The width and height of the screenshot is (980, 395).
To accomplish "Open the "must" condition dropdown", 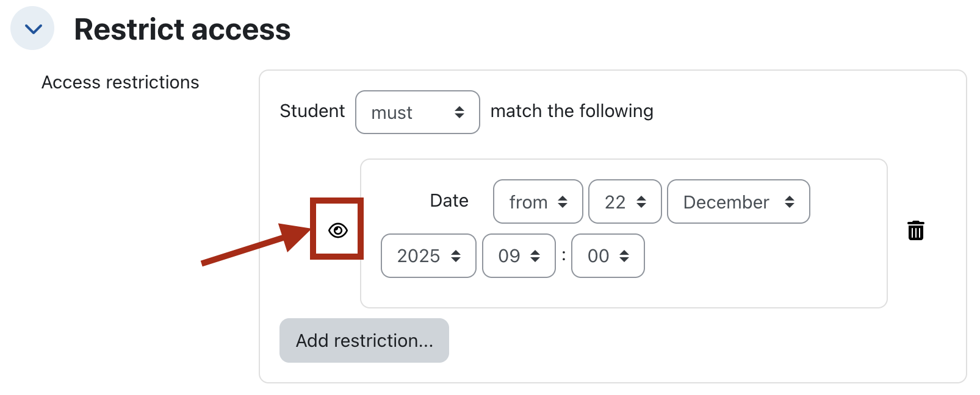I will [417, 112].
